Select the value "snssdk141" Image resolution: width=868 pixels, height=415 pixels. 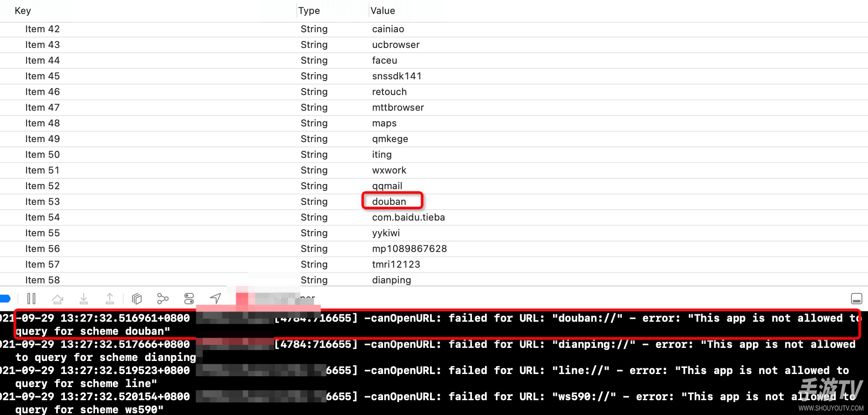point(397,76)
